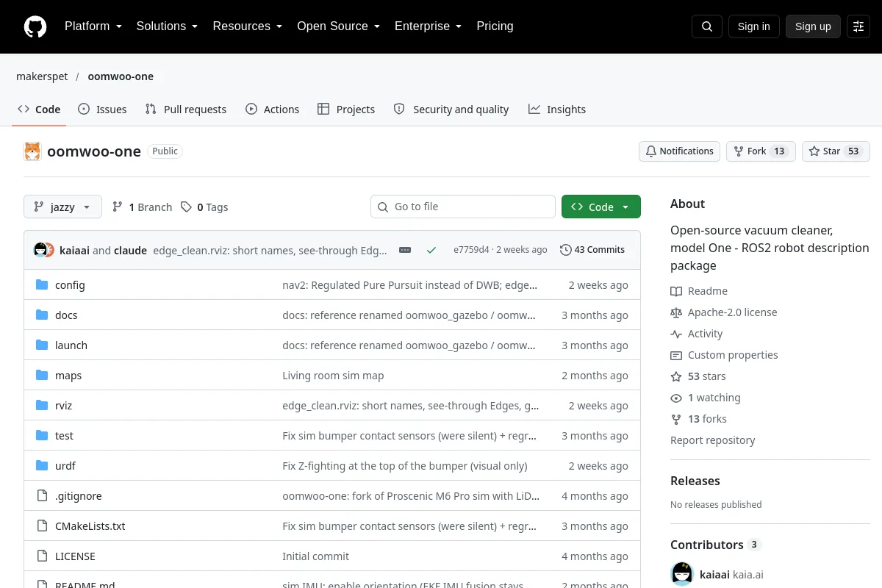Open 43 Commits history
This screenshot has width=882, height=588.
click(x=592, y=250)
